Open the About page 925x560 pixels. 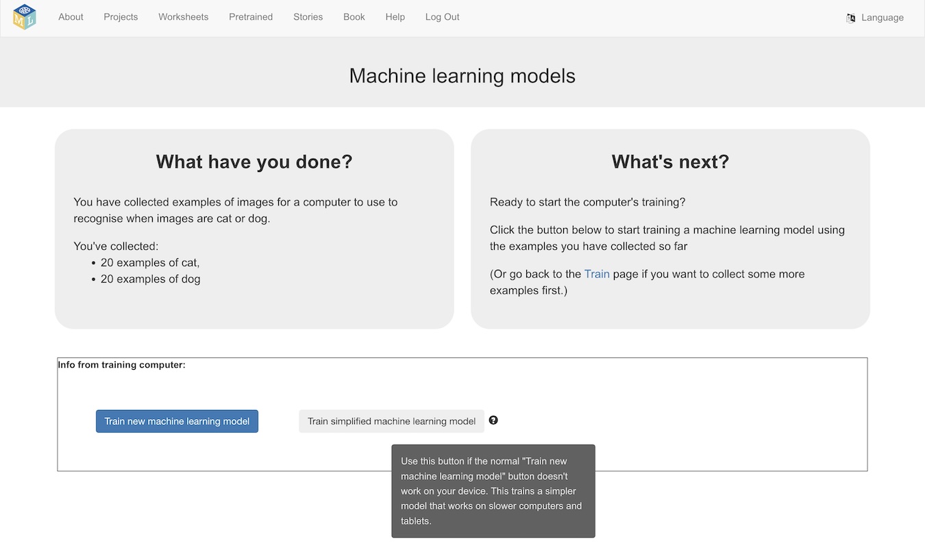tap(71, 17)
